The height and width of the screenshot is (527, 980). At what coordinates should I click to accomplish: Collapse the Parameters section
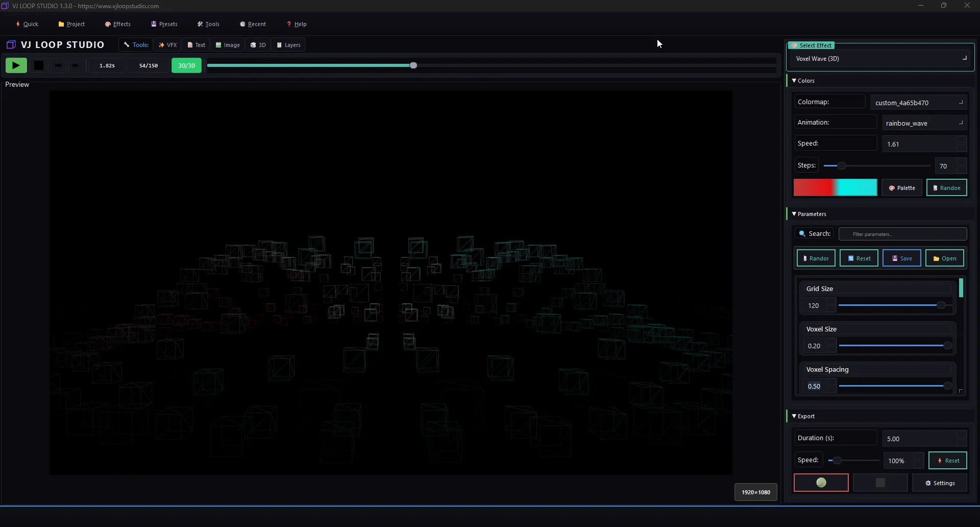[808, 214]
